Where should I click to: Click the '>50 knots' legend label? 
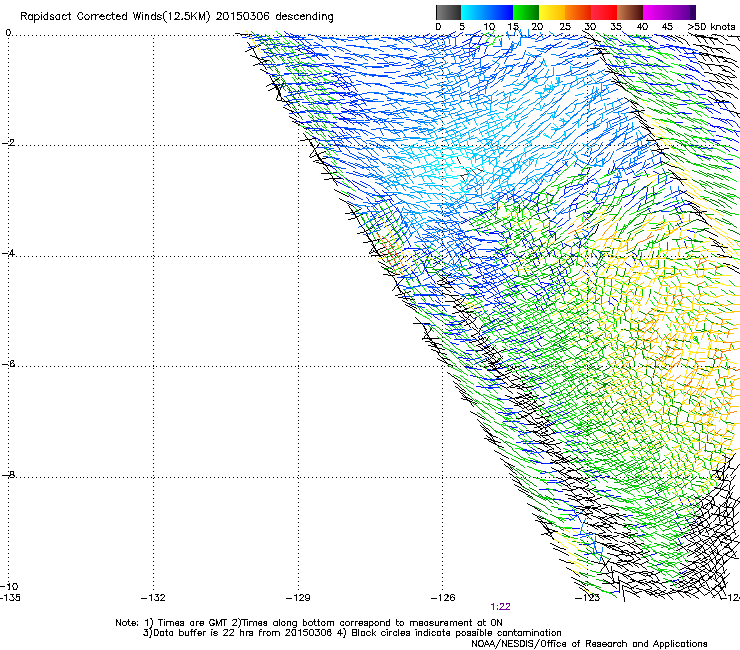click(711, 27)
